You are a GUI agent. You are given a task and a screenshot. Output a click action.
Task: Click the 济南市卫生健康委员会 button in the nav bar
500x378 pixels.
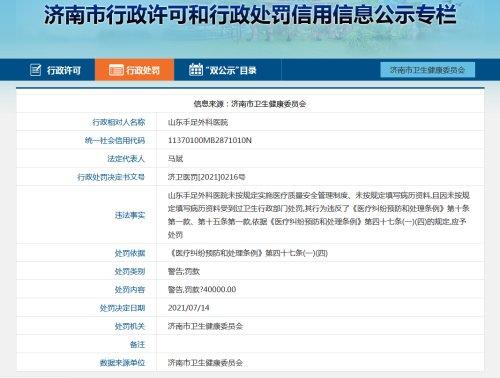coord(428,70)
